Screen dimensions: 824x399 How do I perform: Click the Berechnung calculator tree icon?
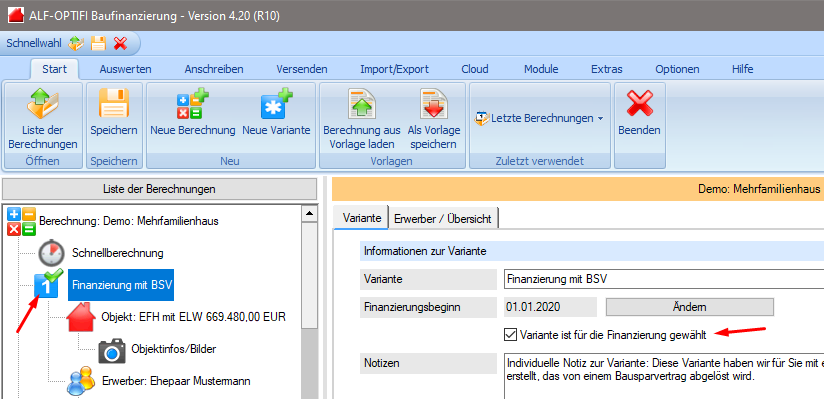tap(22, 221)
